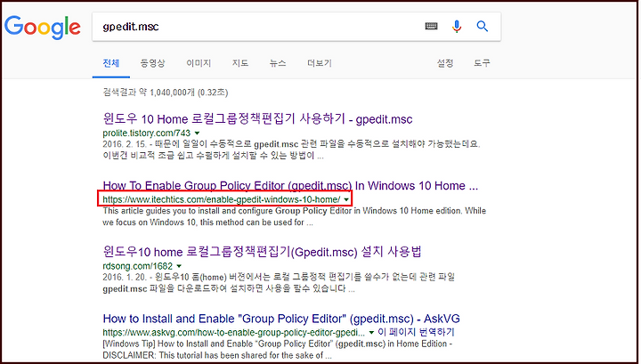This screenshot has height=364, width=641.
Task: Open the 윈도우 10 Home 로컬그룹정책편집기 사용하기 result
Action: [257, 119]
